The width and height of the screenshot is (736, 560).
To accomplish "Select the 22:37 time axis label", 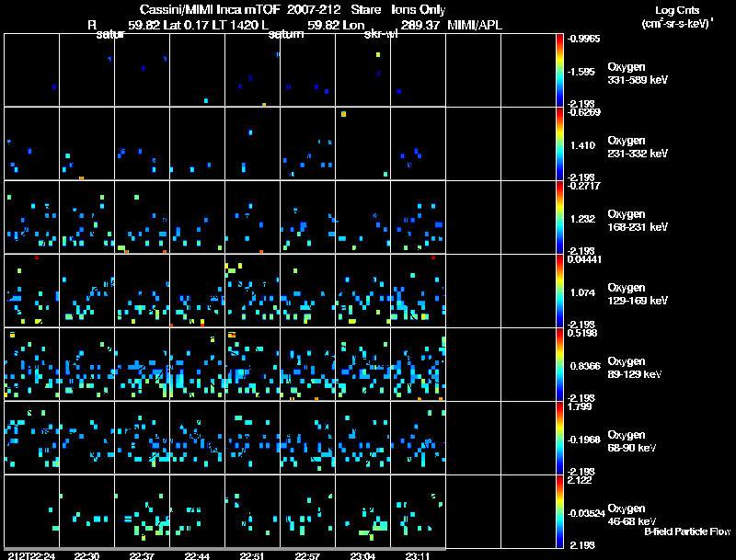I will click(x=142, y=555).
